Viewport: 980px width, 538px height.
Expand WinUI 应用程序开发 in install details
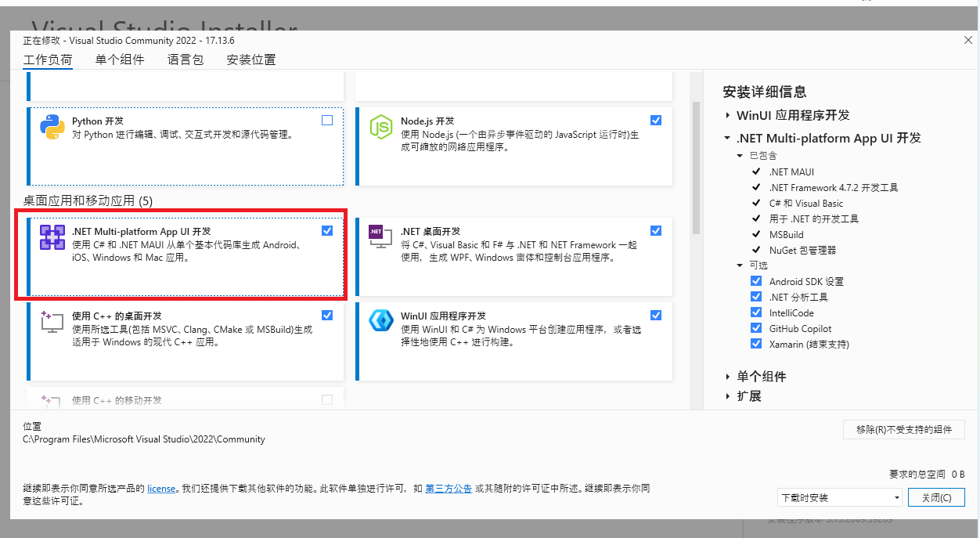coord(728,115)
